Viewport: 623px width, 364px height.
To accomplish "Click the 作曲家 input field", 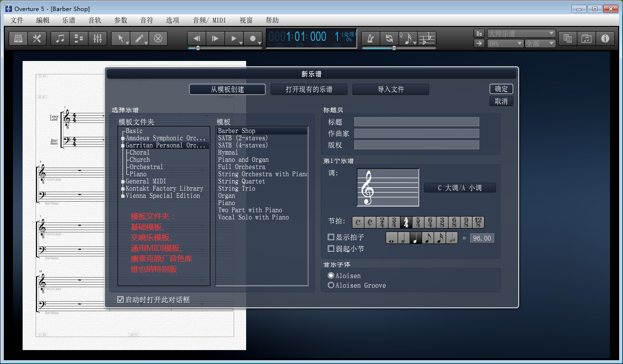I will point(417,133).
